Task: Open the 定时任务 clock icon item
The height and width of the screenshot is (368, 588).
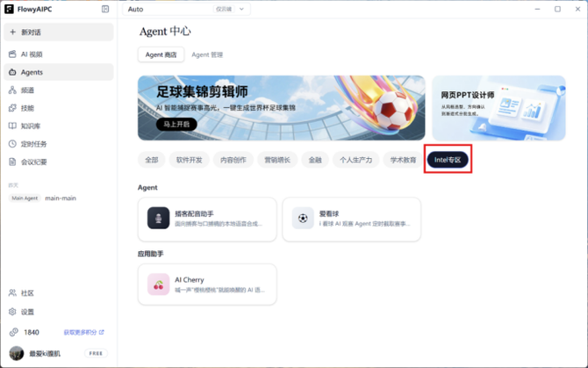Action: pyautogui.click(x=59, y=144)
